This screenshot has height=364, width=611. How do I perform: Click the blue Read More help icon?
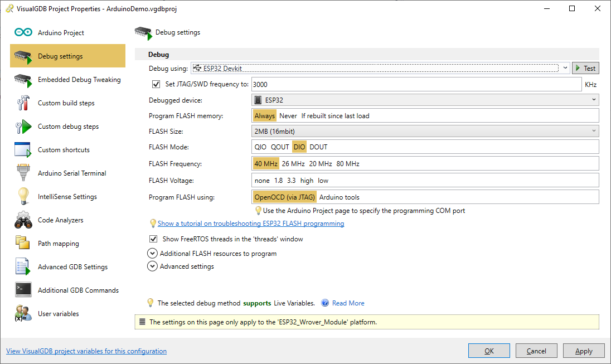[325, 303]
